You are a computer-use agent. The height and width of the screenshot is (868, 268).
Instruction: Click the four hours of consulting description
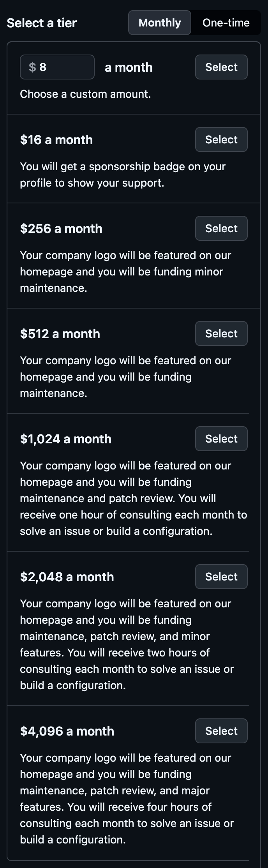click(x=127, y=798)
